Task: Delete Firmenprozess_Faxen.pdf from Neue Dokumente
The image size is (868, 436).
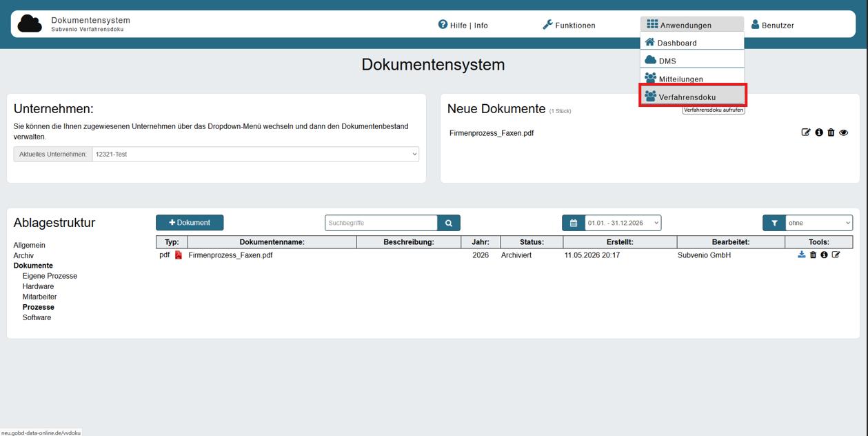Action: point(831,132)
